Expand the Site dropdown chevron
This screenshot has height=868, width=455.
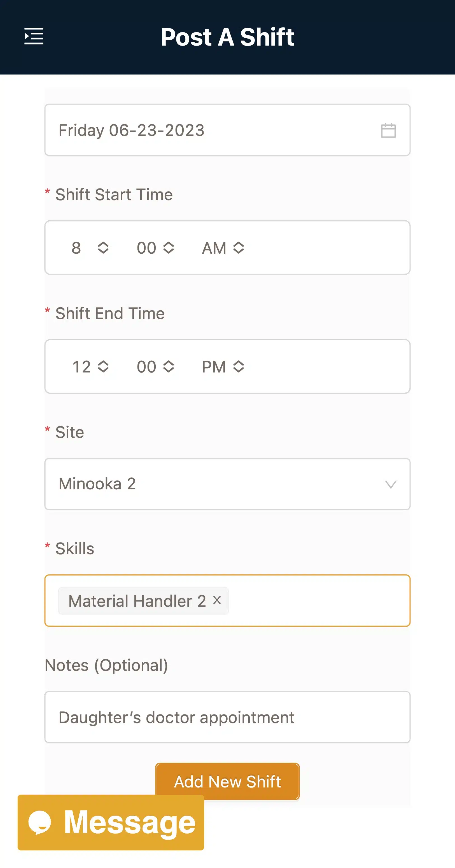pos(390,485)
